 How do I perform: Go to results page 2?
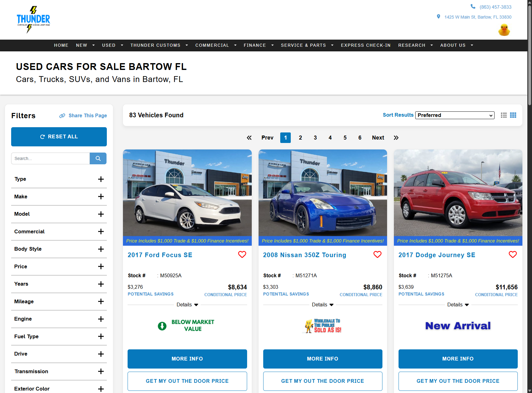300,138
